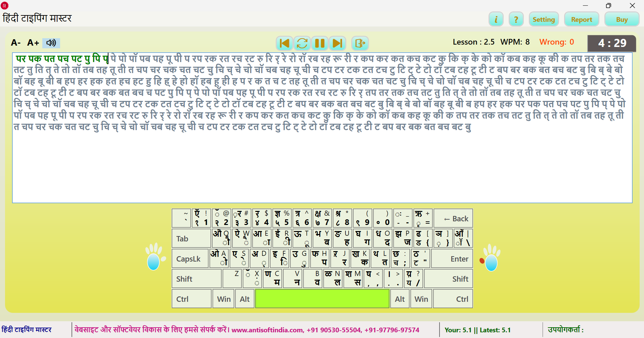Pause the typing lesson
The image size is (644, 338).
[320, 43]
